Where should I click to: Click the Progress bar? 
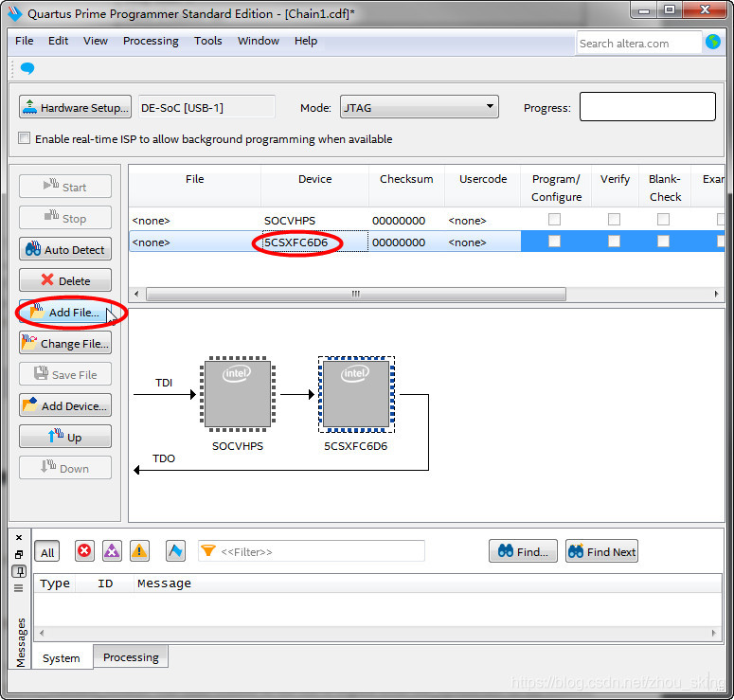click(x=648, y=107)
